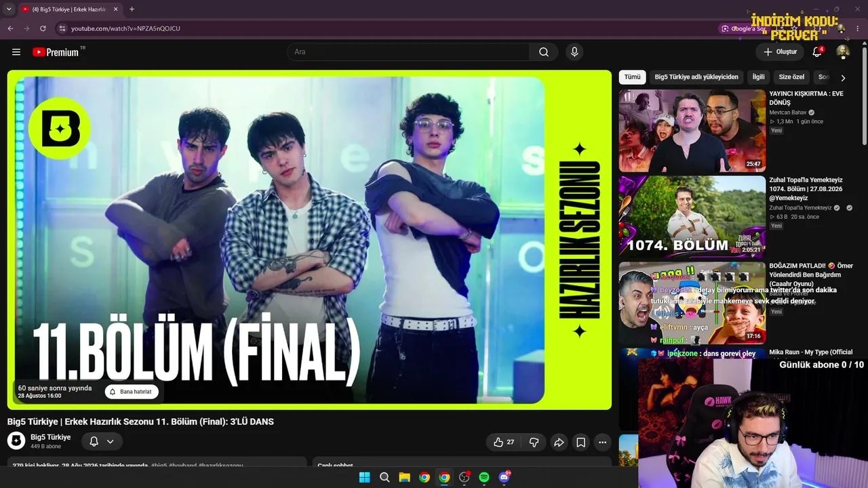Viewport: 868px width, 488px height.
Task: Open the notifications bell in header
Action: point(817,52)
